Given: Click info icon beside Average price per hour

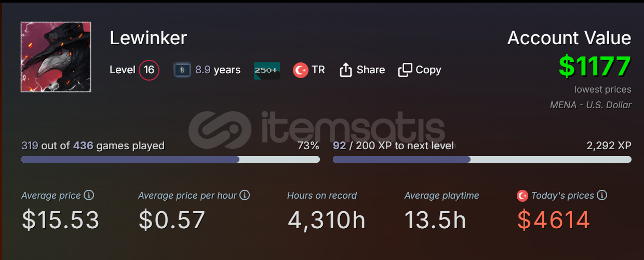Looking at the screenshot, I should [245, 196].
